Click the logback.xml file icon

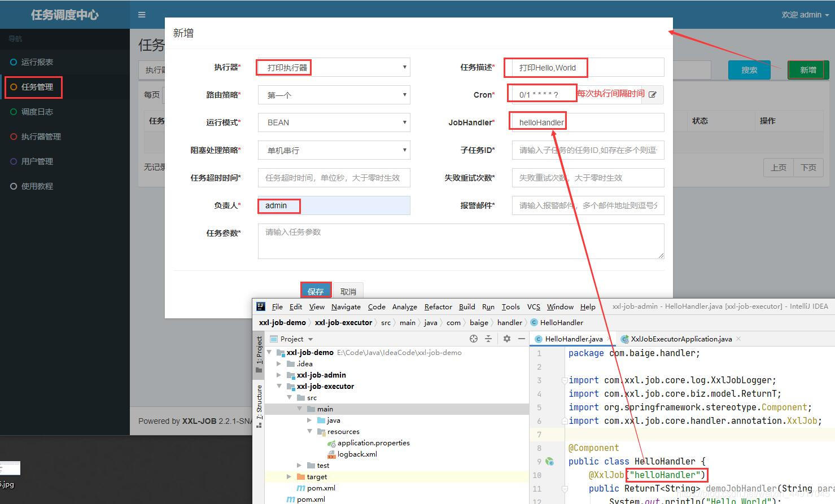coord(331,454)
